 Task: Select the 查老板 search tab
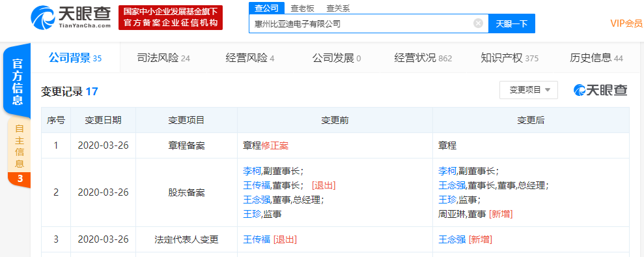click(303, 8)
